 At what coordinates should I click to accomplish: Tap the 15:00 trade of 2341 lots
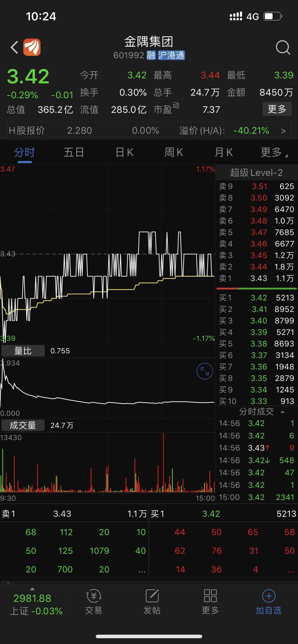[x=256, y=497]
